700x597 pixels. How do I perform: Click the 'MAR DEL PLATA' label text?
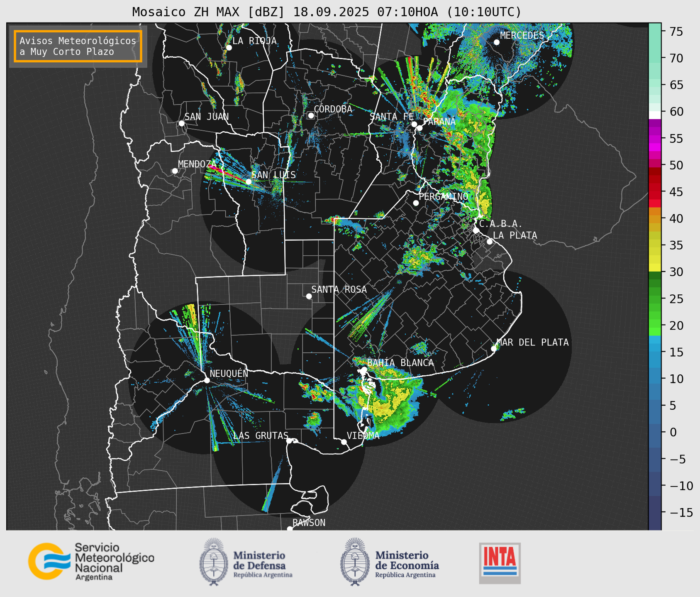(x=532, y=343)
